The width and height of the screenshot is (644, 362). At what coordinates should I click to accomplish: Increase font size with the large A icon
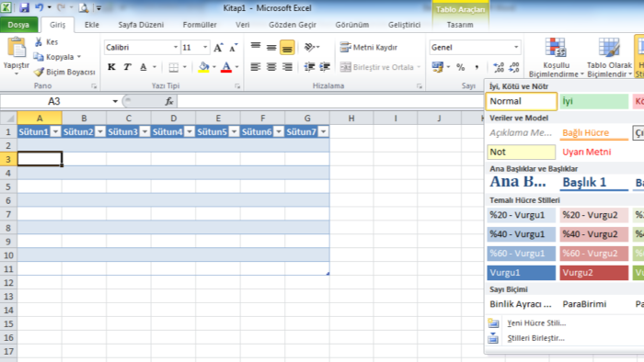click(x=218, y=48)
